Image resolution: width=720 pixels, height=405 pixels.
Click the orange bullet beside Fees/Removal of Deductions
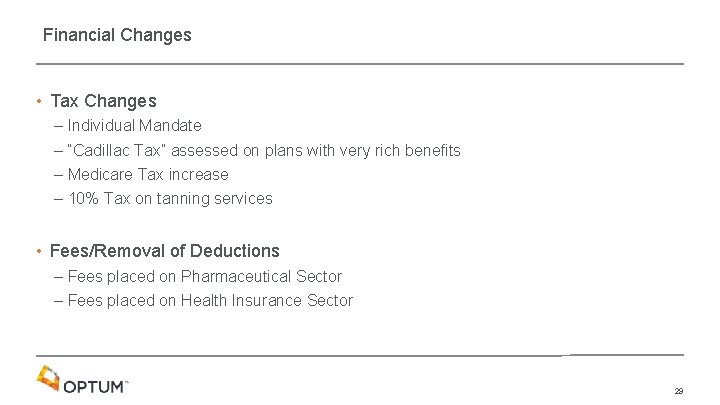39,251
